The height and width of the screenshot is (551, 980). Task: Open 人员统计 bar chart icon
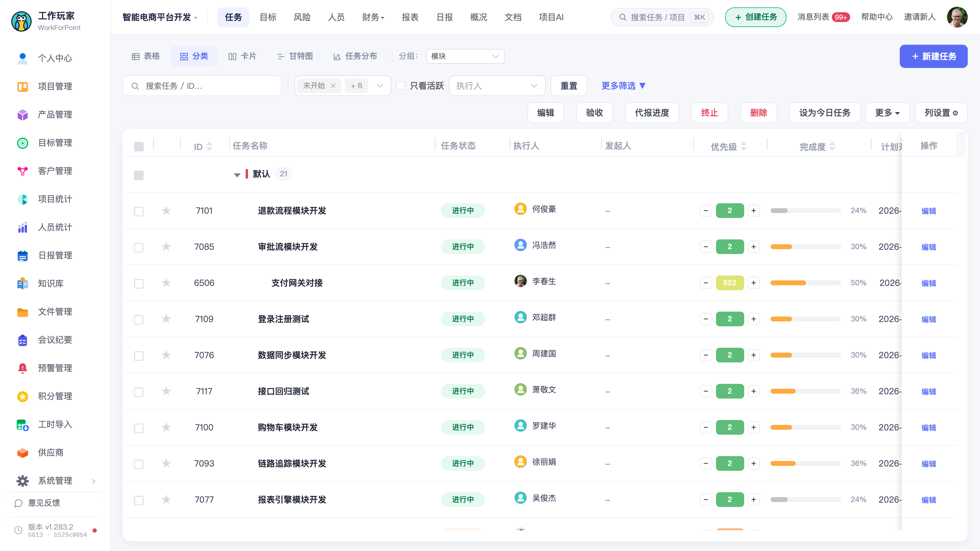22,227
